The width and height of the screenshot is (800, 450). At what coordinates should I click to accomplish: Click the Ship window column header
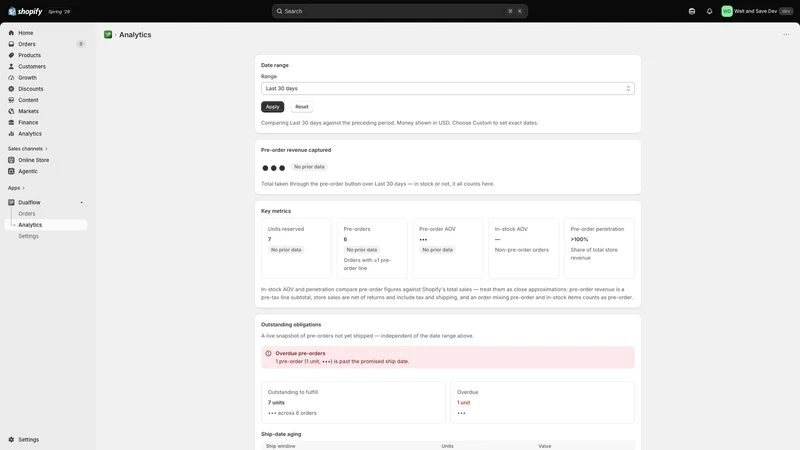[281, 446]
